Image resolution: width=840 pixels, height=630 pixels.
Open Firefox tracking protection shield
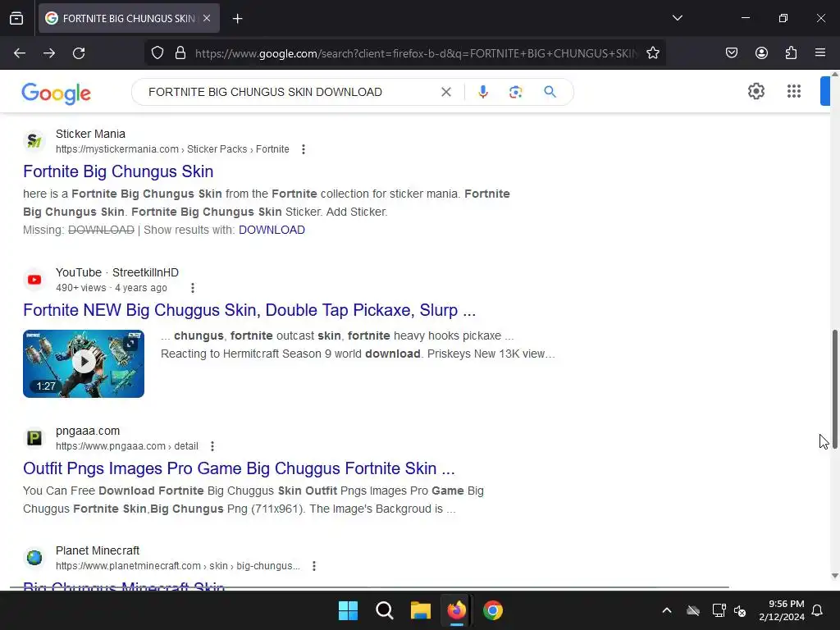(157, 53)
